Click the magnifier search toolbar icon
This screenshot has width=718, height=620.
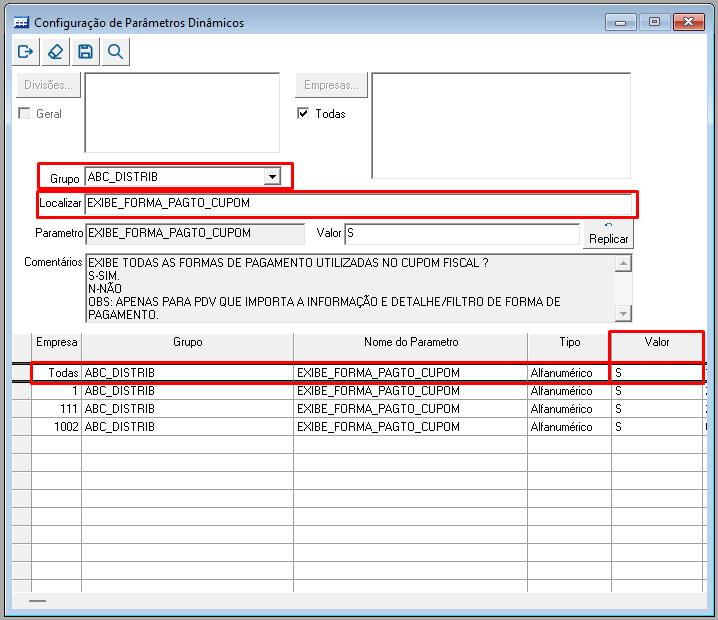pos(115,52)
